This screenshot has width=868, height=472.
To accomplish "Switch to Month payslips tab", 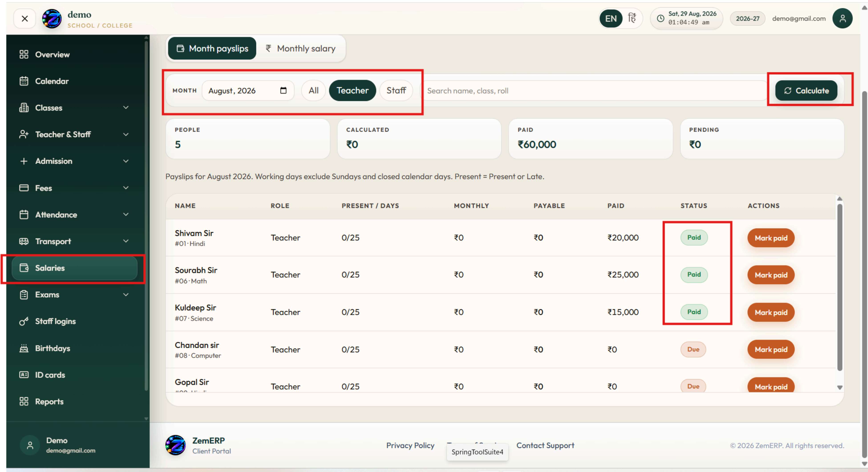I will click(x=212, y=48).
